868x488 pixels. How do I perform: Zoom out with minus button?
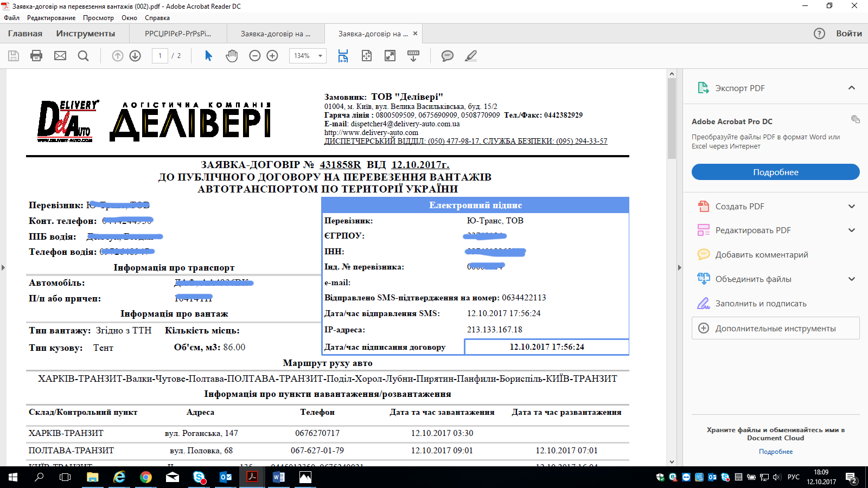[x=255, y=56]
